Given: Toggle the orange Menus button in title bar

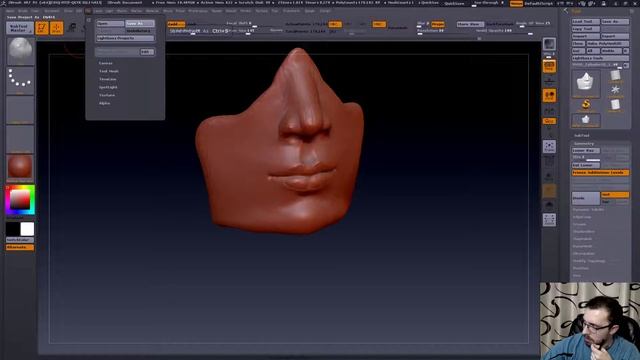Looking at the screenshot, I should pos(516,3).
